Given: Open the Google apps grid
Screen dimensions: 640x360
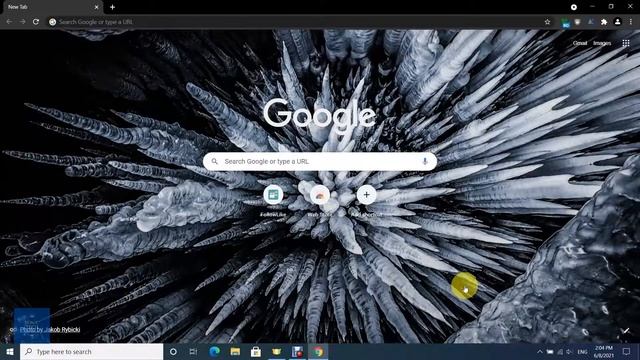Looking at the screenshot, I should coord(626,43).
